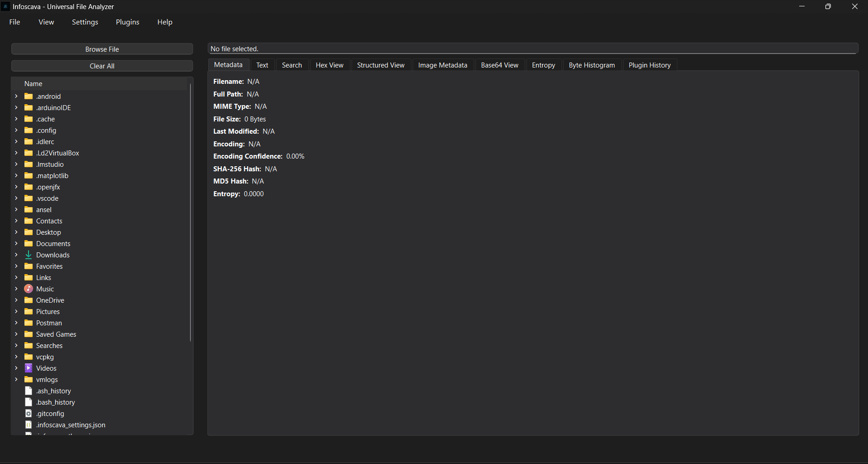Expand the Desktop folder chevron
Viewport: 868px width, 464px height.
coord(16,232)
